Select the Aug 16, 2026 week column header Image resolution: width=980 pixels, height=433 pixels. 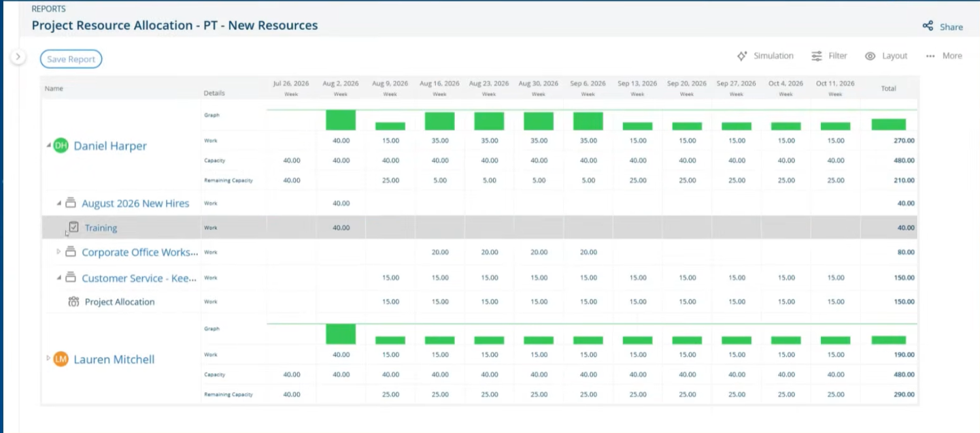(x=440, y=87)
